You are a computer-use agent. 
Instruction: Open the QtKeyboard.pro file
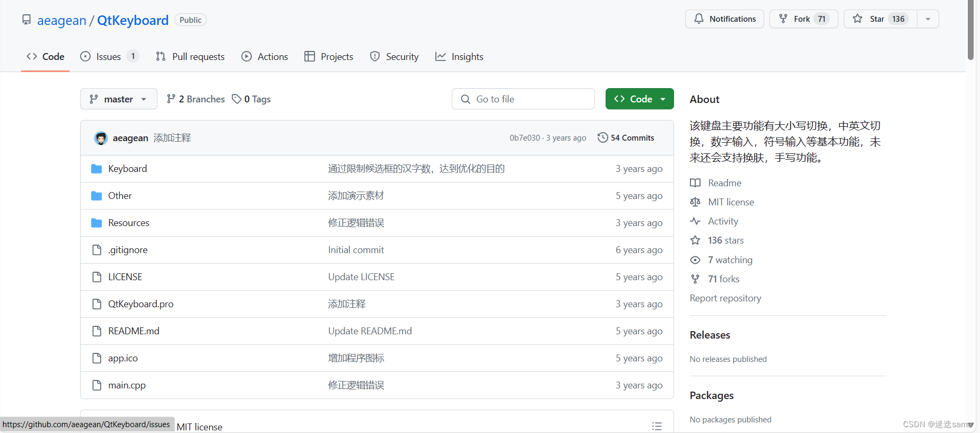click(141, 304)
